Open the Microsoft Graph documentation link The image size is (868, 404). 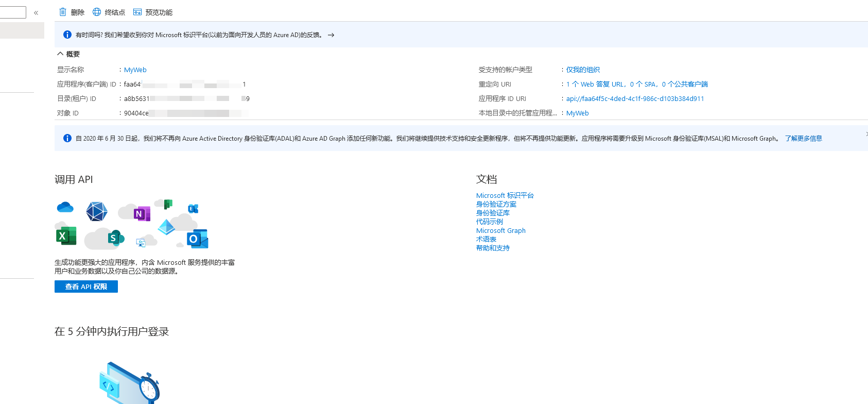[500, 230]
